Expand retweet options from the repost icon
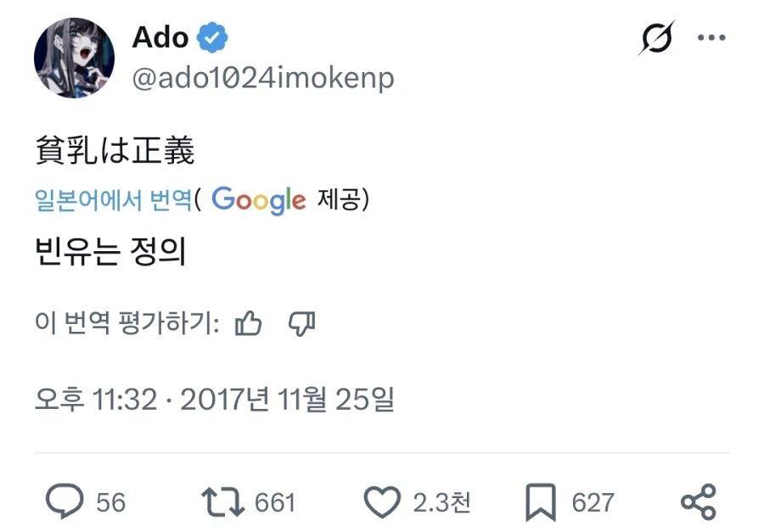 pos(222,502)
